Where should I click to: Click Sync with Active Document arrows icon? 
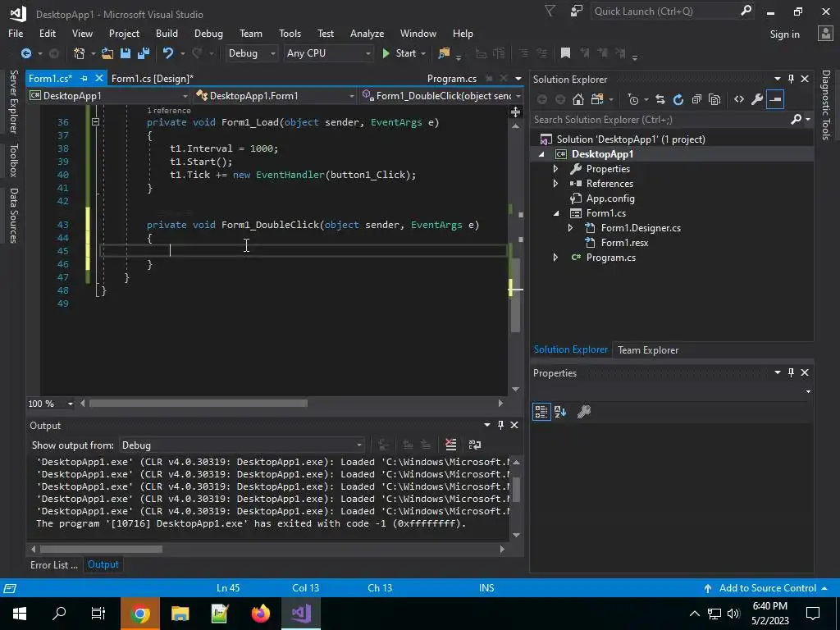[x=660, y=99]
